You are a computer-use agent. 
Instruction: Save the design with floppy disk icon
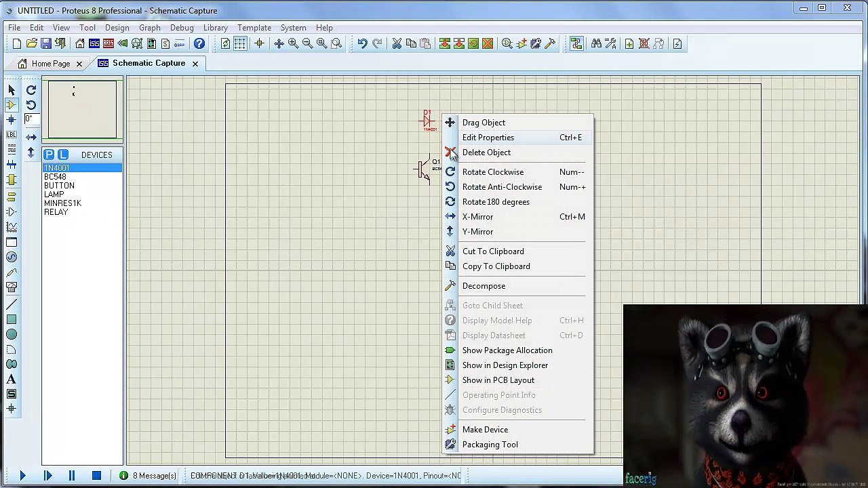(x=46, y=44)
